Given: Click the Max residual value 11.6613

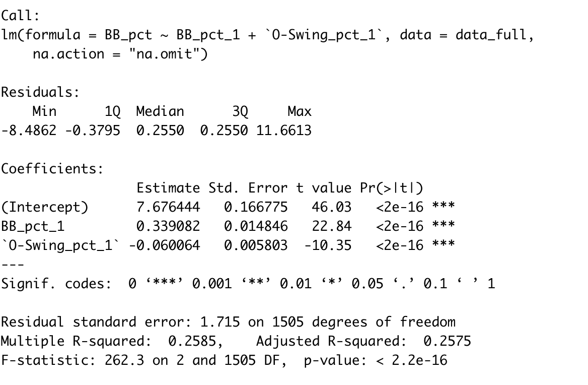Looking at the screenshot, I should [x=284, y=131].
